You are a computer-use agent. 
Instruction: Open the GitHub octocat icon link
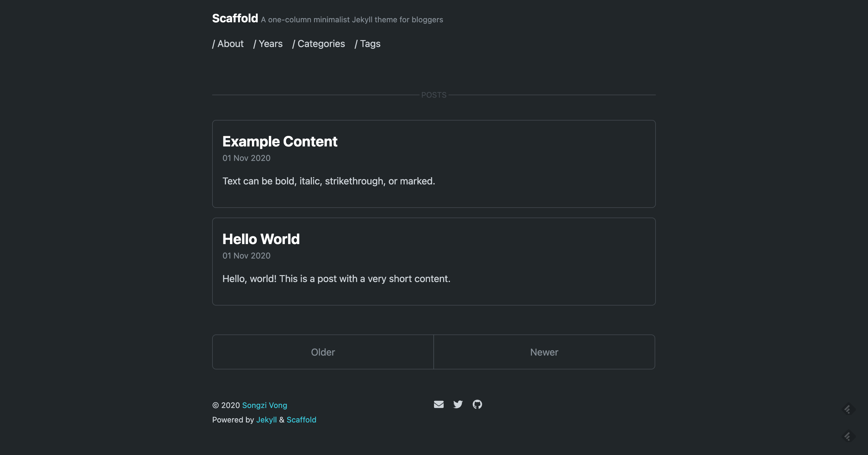(477, 404)
